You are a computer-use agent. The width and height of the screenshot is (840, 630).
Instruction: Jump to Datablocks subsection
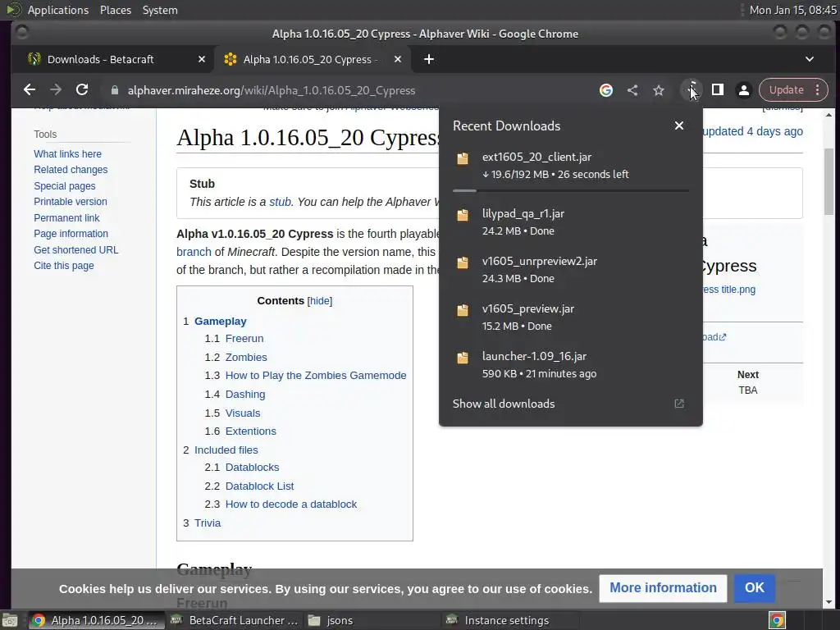coord(252,467)
